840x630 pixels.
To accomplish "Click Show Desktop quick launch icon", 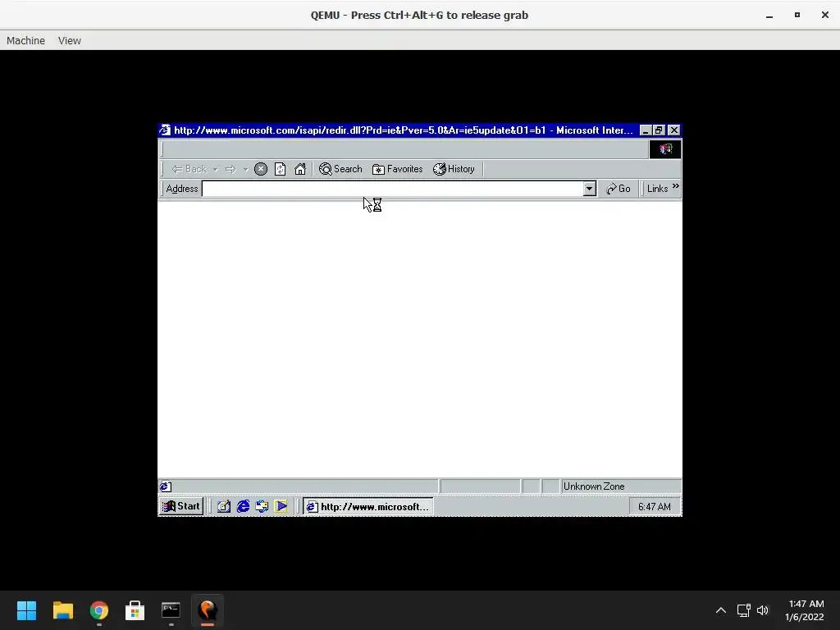I will coord(224,506).
